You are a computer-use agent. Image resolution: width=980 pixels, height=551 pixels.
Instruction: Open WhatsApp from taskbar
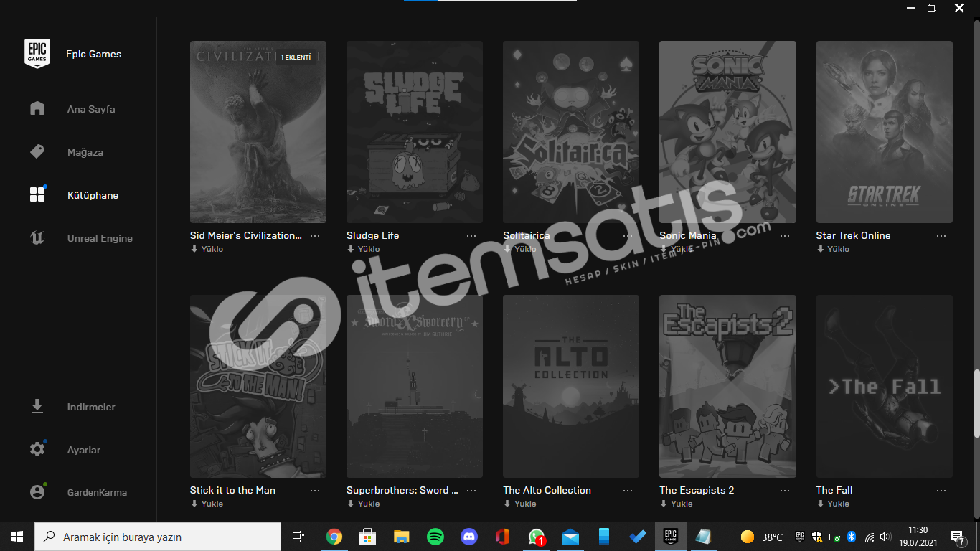pyautogui.click(x=536, y=537)
